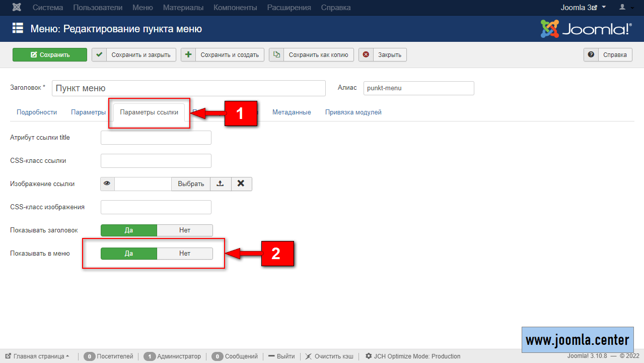
Task: Click the green Сохранить button
Action: tap(50, 55)
